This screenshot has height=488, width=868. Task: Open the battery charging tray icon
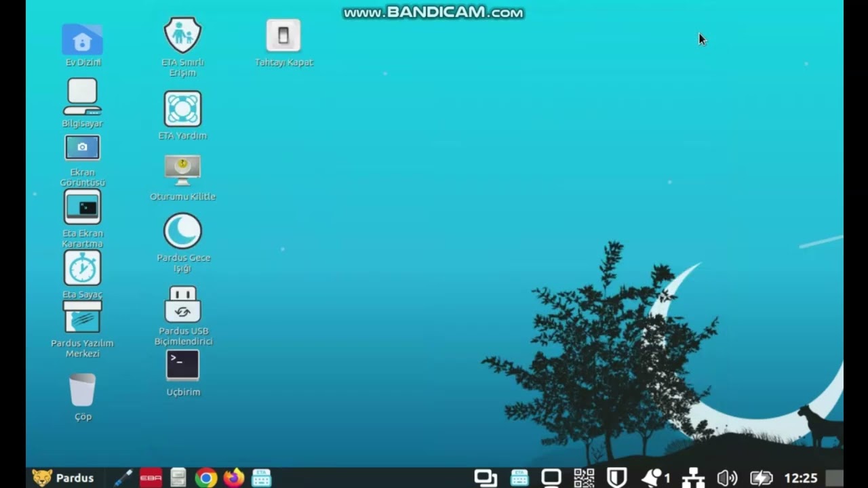click(x=762, y=478)
